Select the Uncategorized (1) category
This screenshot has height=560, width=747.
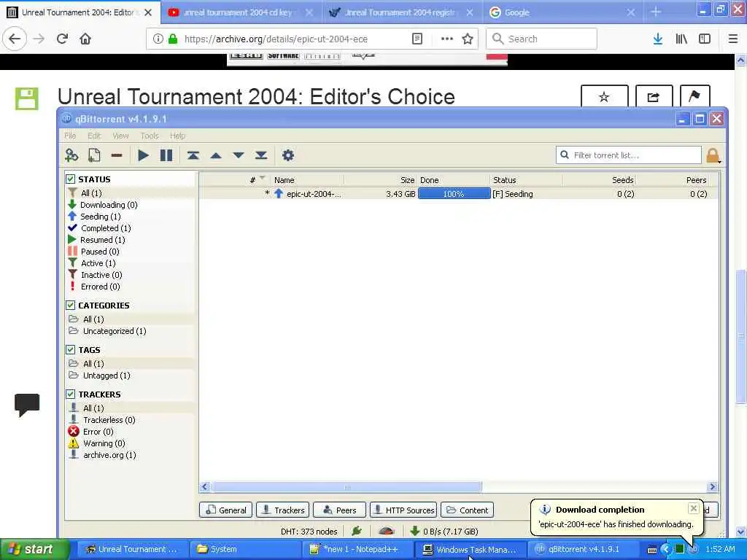pos(115,331)
